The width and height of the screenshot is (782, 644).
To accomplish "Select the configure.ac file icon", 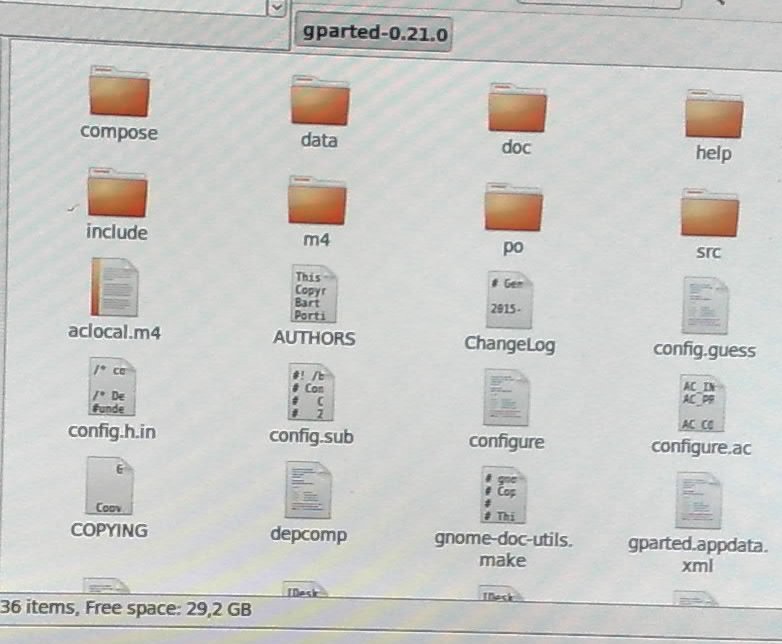I will coord(702,403).
